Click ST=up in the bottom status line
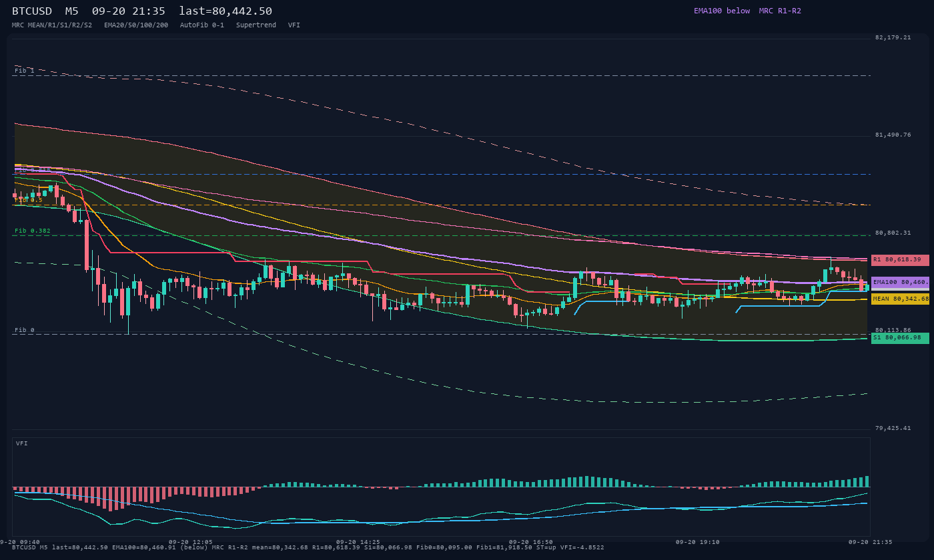Viewport: 934px width, 560px height. (x=546, y=547)
